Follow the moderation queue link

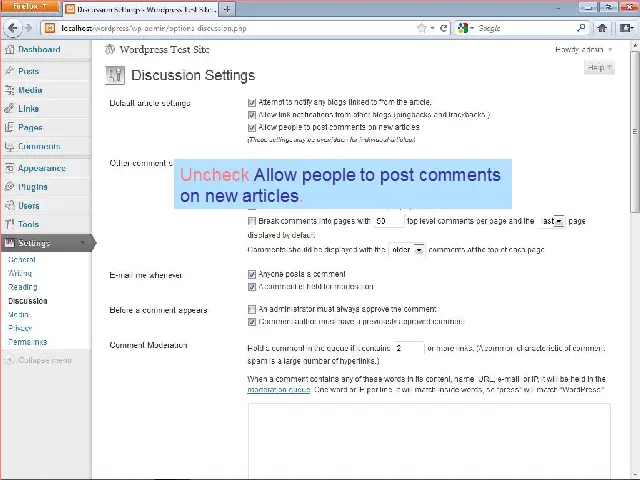click(x=279, y=390)
